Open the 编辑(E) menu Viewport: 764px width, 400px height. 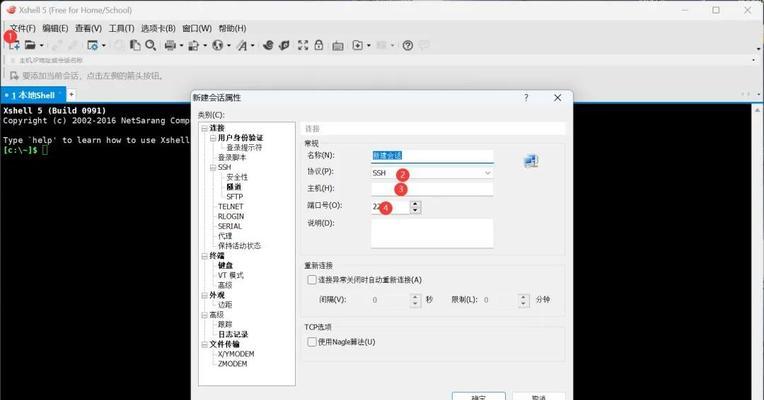coord(55,28)
